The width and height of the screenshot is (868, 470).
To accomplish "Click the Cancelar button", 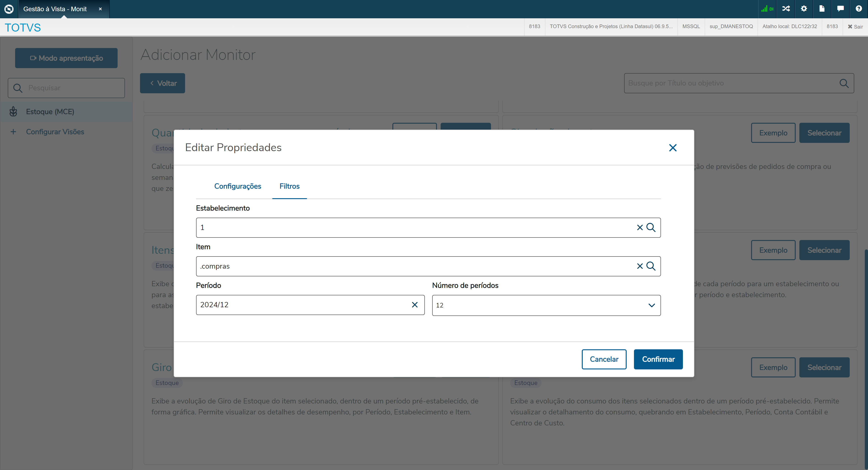I will [x=604, y=359].
